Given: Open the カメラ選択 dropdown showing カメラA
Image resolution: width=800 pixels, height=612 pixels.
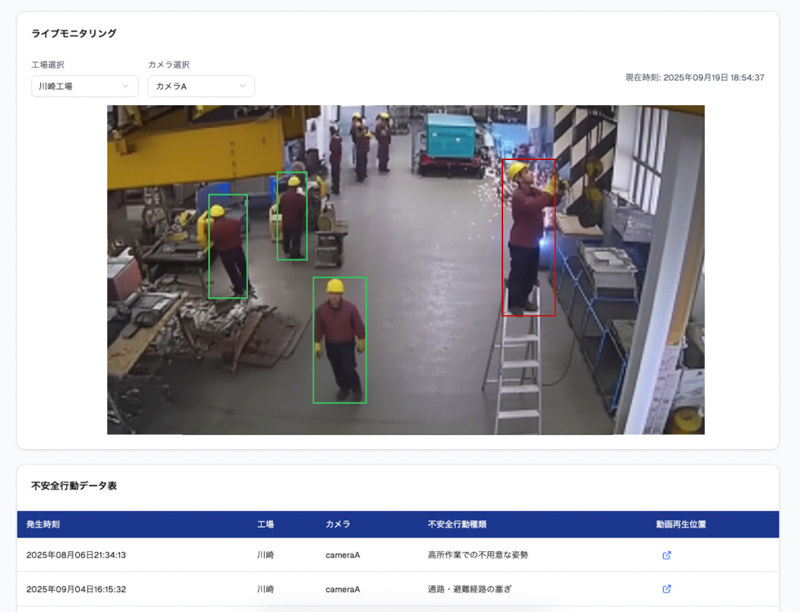Looking at the screenshot, I should [x=200, y=87].
